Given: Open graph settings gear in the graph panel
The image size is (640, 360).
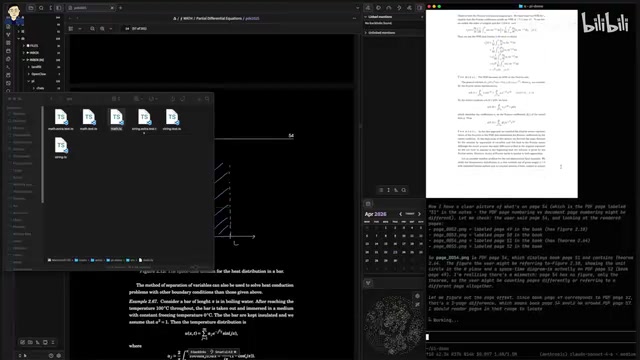Looking at the screenshot, I should click(x=417, y=296).
